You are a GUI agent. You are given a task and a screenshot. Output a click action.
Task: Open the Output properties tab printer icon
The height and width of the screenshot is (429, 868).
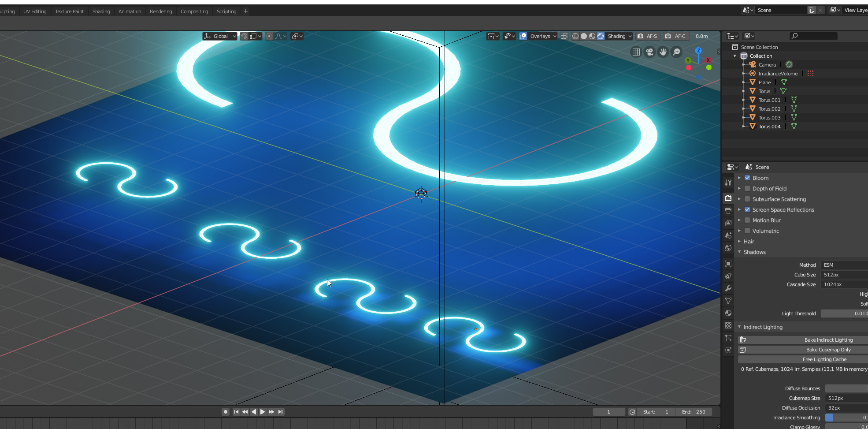tap(728, 211)
